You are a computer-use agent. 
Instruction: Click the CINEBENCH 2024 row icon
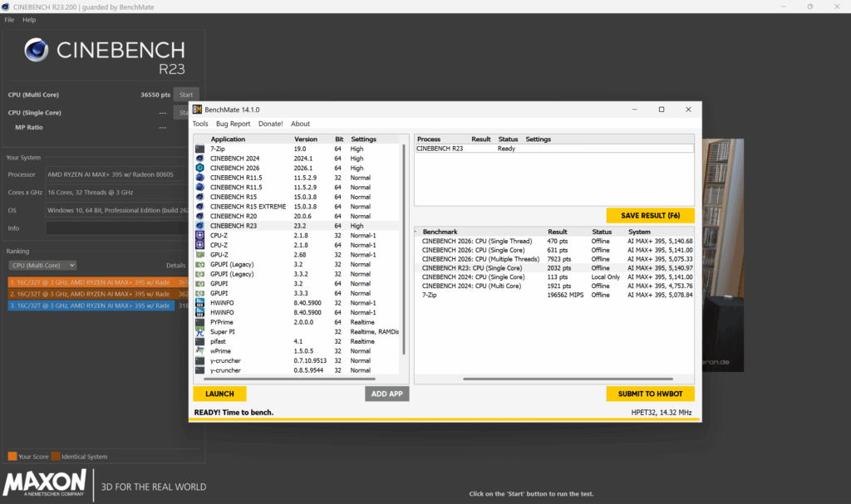199,159
